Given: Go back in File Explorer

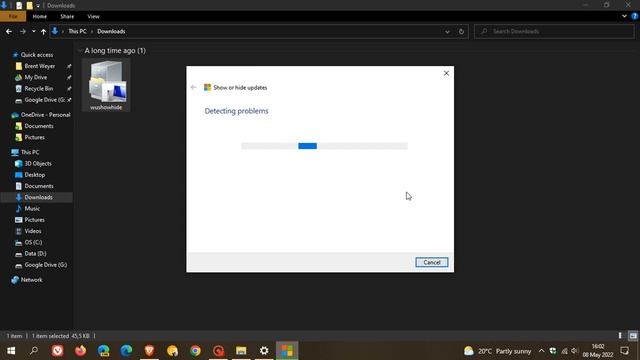Looking at the screenshot, I should click(9, 31).
